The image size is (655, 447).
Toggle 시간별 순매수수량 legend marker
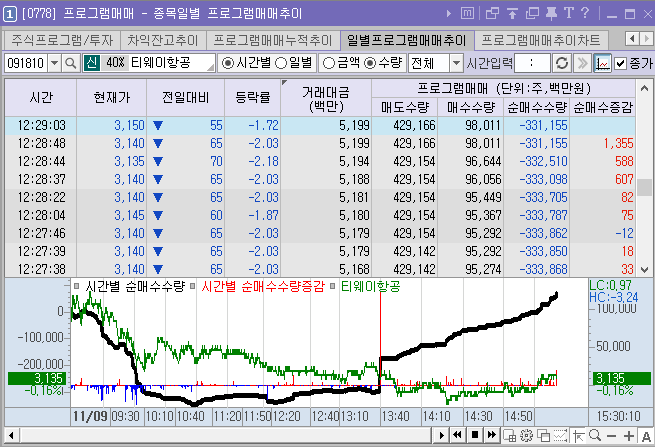[x=76, y=286]
